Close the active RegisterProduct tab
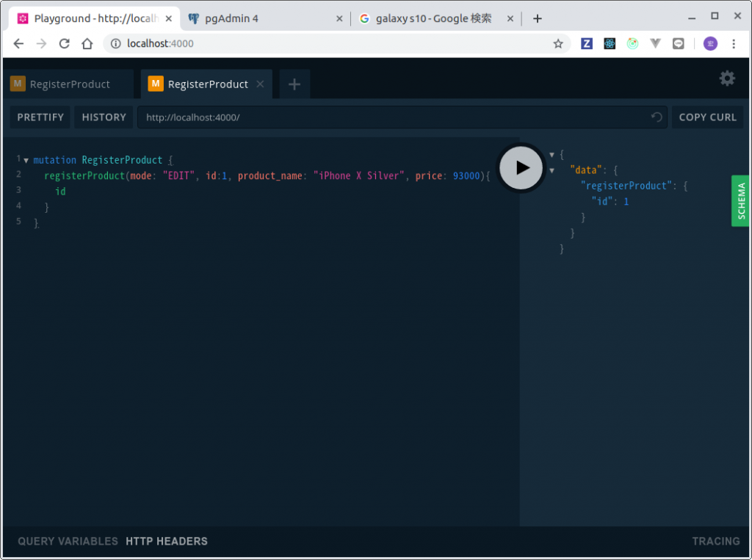Screen dimensions: 752x560 point(260,84)
